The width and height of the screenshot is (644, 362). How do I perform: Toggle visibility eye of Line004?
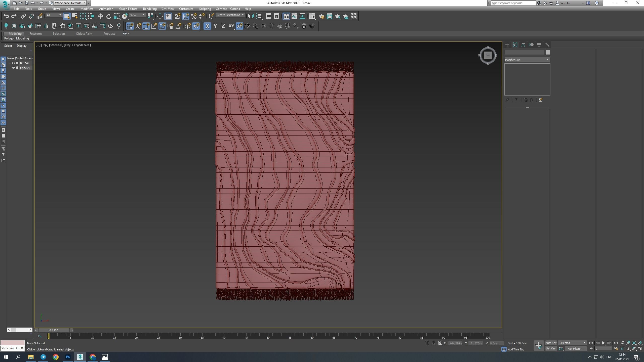coord(13,68)
